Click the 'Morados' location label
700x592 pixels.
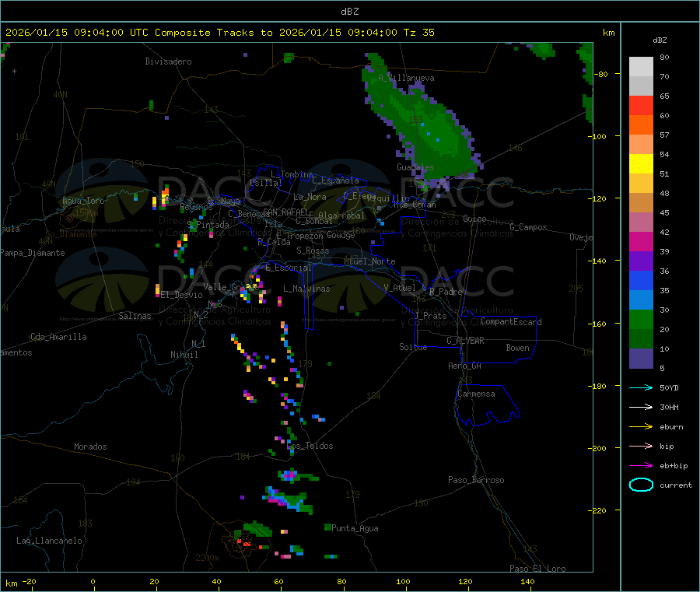pos(91,447)
